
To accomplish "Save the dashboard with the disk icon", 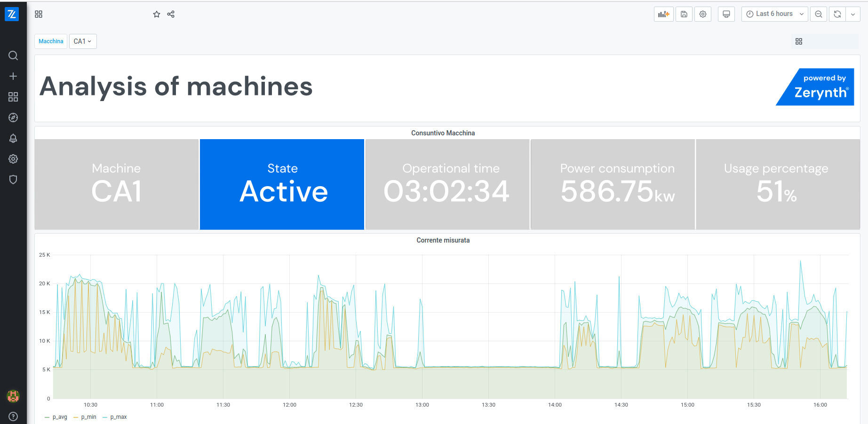I will tap(684, 14).
